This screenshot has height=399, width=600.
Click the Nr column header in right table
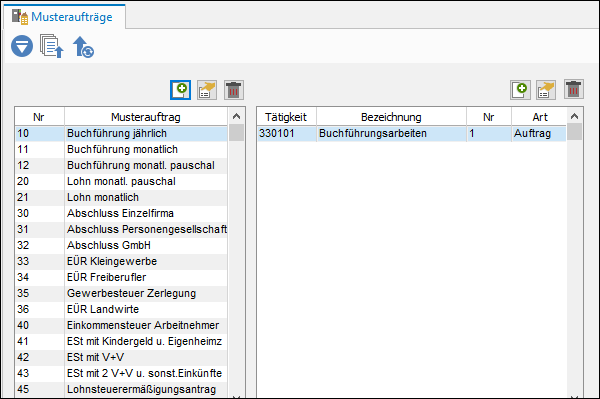tap(489, 117)
